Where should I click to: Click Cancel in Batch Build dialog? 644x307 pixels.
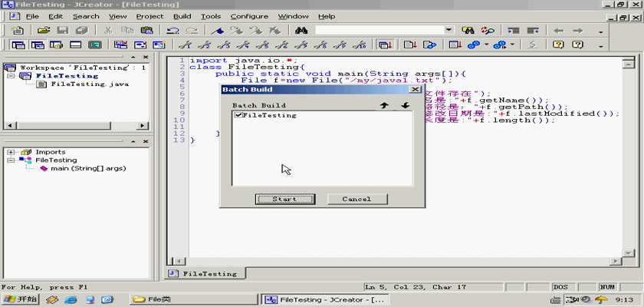(357, 200)
